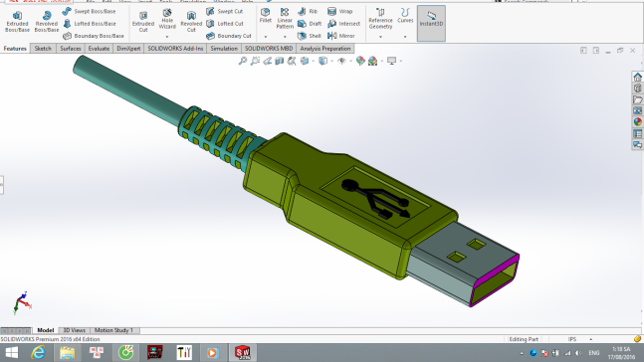Go to the DimXpert tab
644x362 pixels.
point(128,49)
